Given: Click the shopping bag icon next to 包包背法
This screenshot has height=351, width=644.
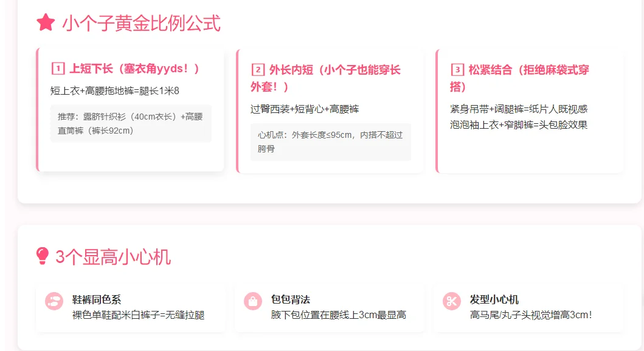Looking at the screenshot, I should coord(252,301).
